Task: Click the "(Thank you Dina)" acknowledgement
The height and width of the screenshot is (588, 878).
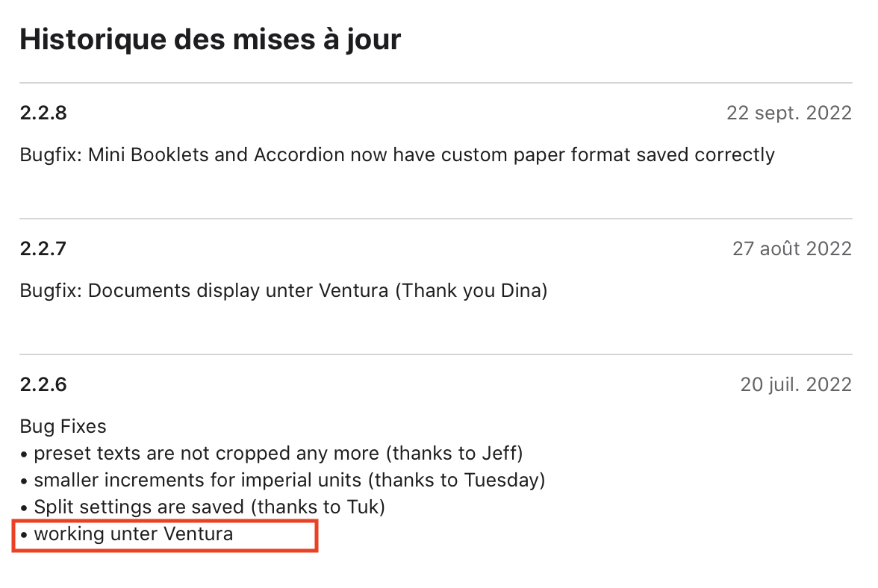Action: click(470, 290)
